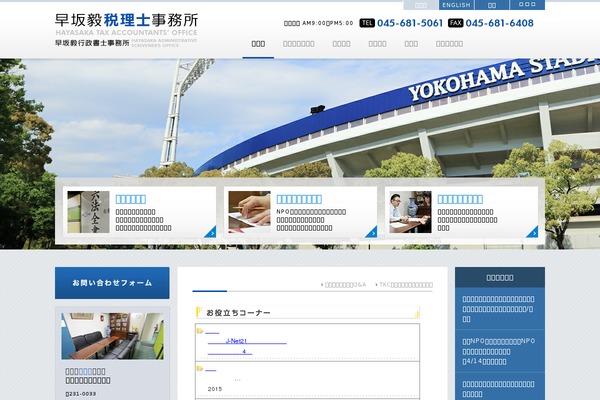Click the NPO card description text
This screenshot has height=400, width=600.
(311, 220)
